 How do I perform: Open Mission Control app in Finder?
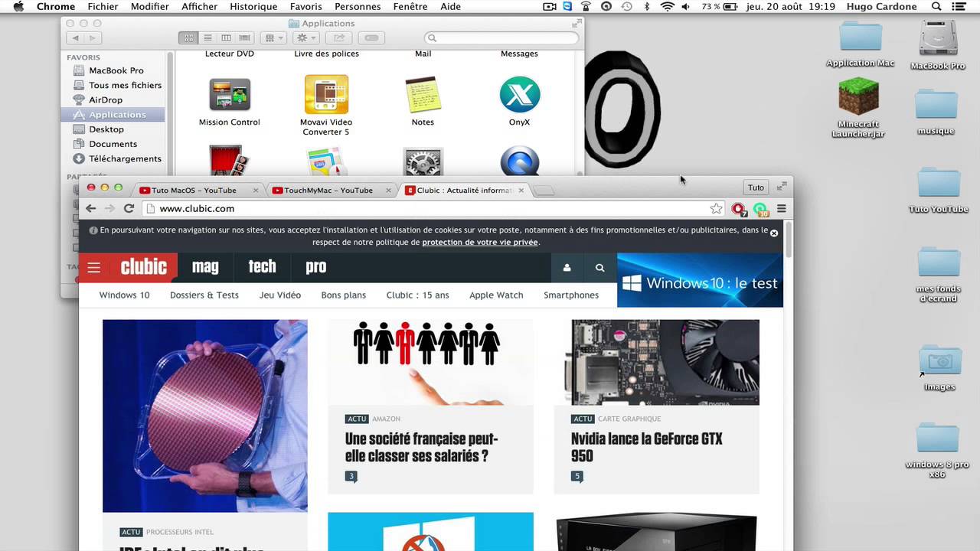(230, 94)
